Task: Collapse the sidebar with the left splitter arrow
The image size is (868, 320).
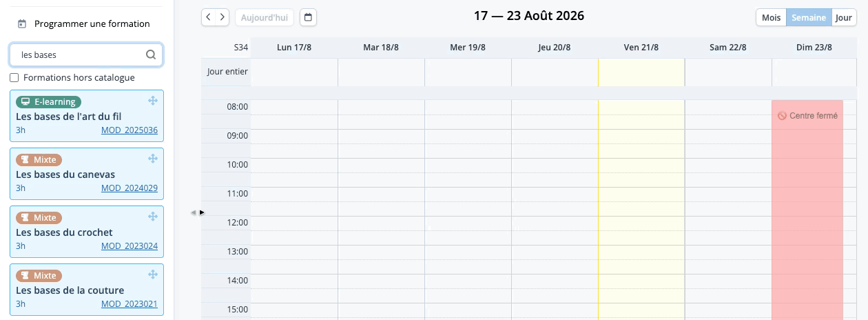Action: pyautogui.click(x=194, y=212)
